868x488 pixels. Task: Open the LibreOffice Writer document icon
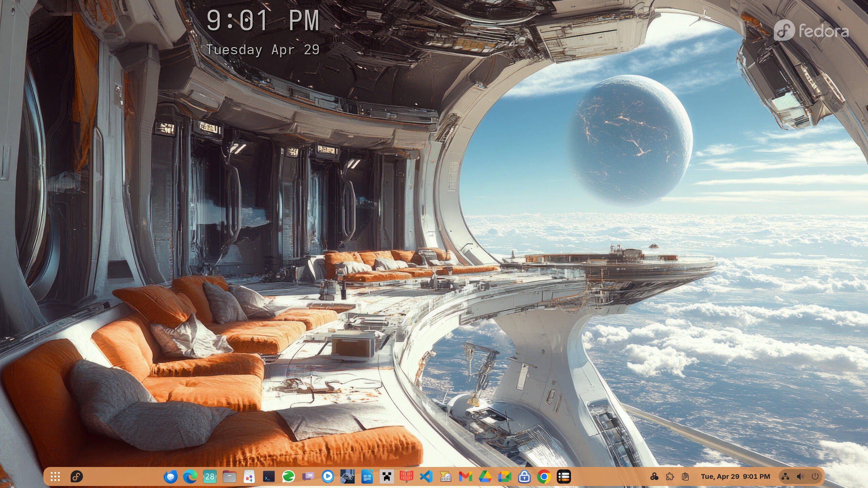(367, 477)
